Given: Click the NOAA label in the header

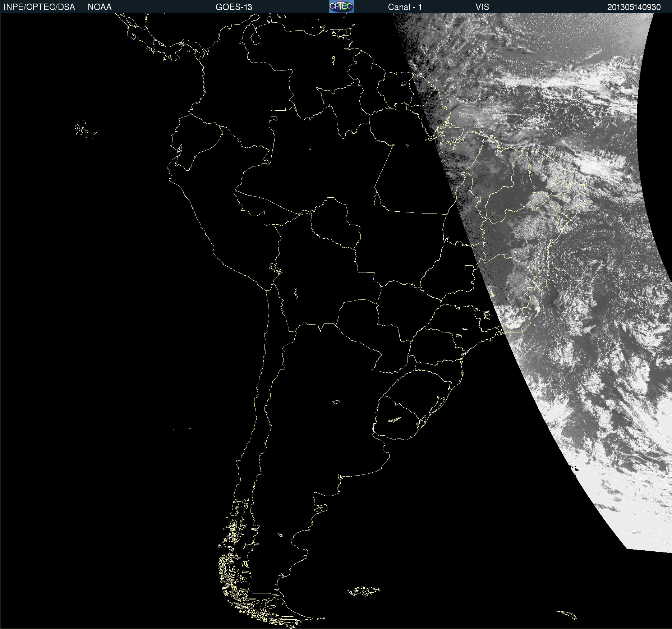Looking at the screenshot, I should point(100,7).
